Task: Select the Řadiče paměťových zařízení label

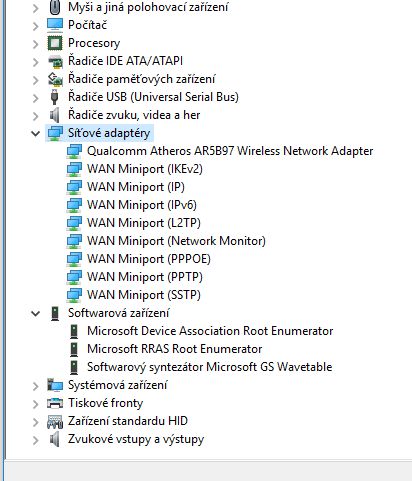Action: click(142, 79)
